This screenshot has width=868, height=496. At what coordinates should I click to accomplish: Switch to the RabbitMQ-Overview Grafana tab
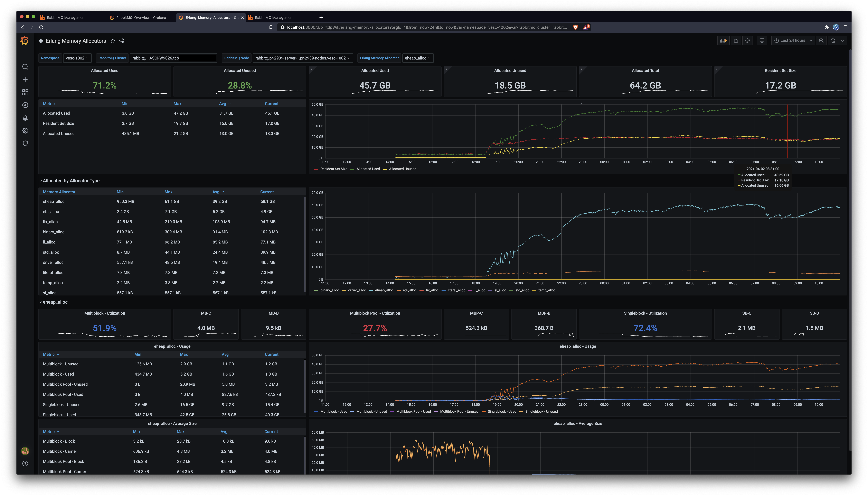coord(141,18)
